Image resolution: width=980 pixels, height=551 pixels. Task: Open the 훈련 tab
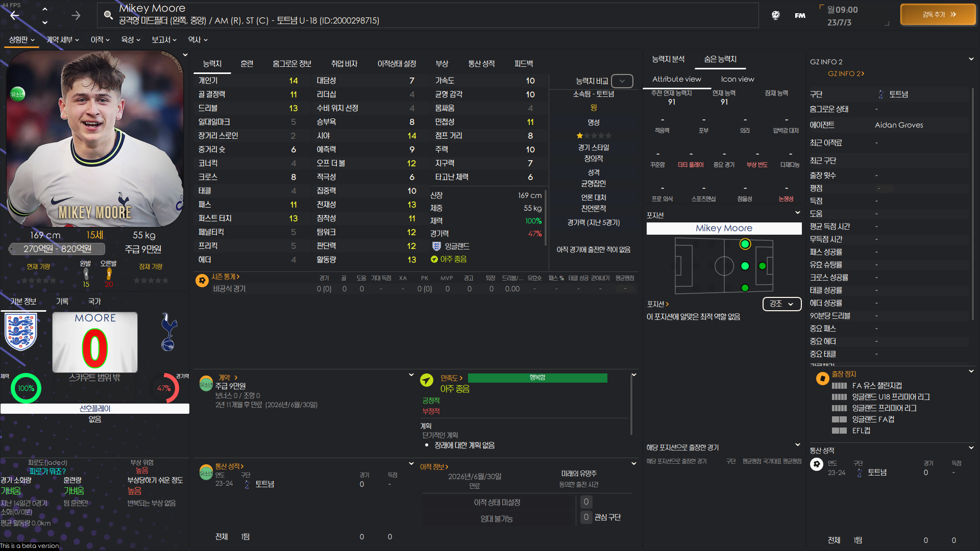point(247,64)
